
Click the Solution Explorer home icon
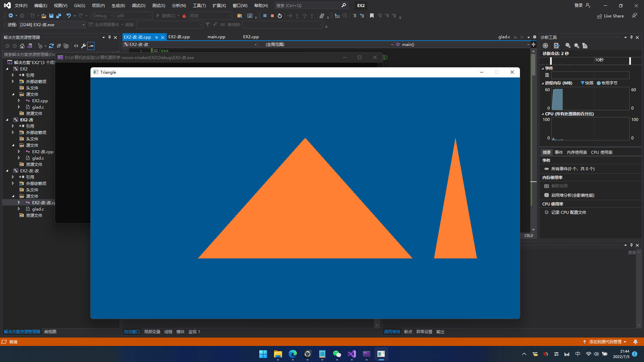[22, 46]
